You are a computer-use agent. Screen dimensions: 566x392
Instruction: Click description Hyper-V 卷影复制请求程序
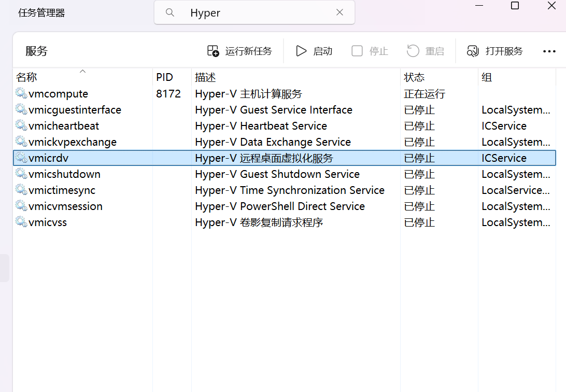(x=259, y=222)
